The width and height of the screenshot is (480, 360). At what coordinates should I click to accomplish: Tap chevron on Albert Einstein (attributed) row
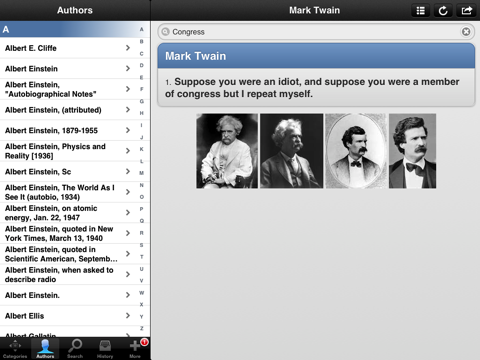point(128,110)
